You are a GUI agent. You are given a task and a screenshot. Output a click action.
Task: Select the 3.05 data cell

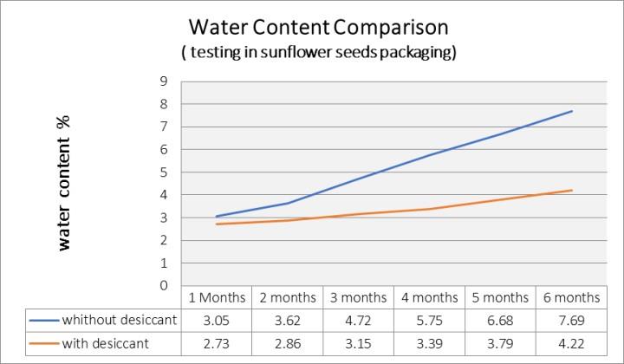pyautogui.click(x=217, y=321)
